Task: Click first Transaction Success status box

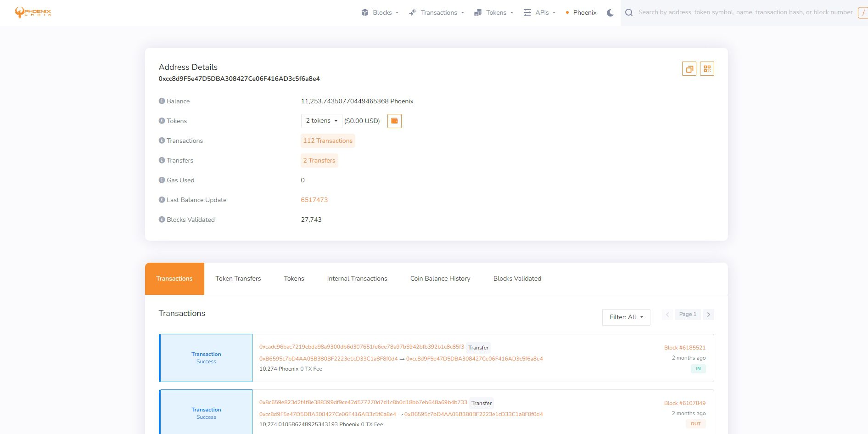Action: (x=206, y=358)
